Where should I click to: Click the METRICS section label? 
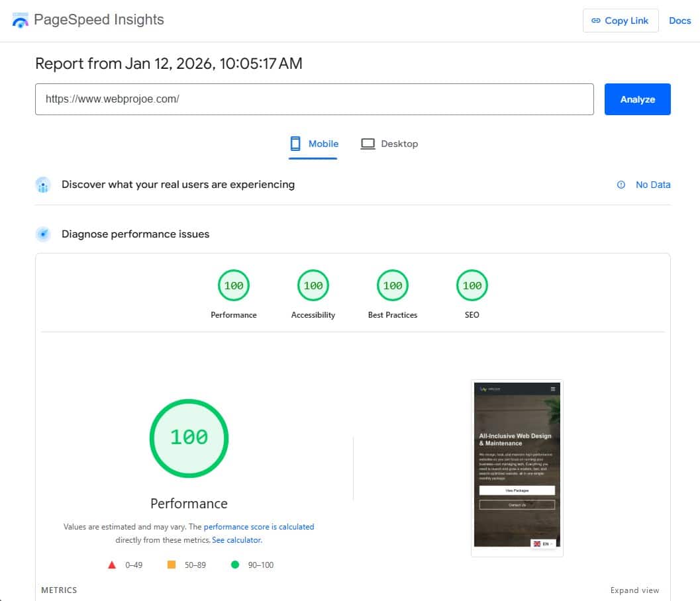59,590
